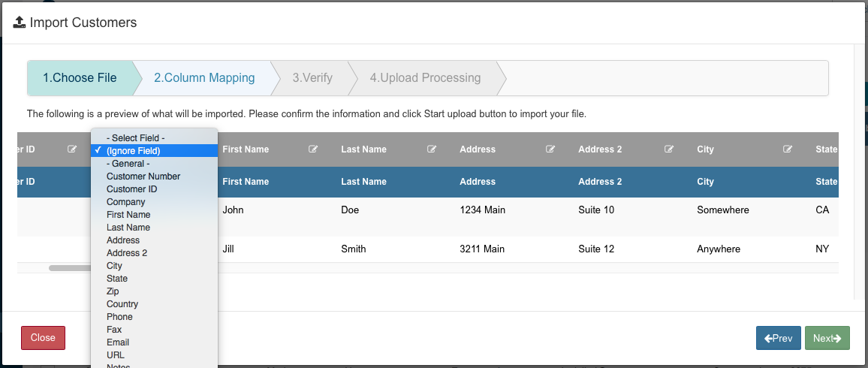The height and width of the screenshot is (368, 868).
Task: Click edit icon beside City column
Action: pos(788,149)
